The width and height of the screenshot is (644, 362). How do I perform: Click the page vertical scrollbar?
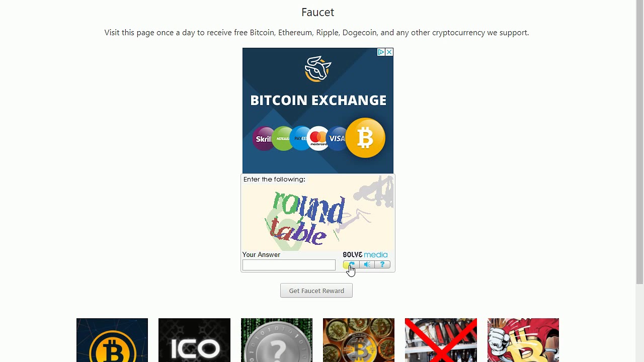click(640, 181)
